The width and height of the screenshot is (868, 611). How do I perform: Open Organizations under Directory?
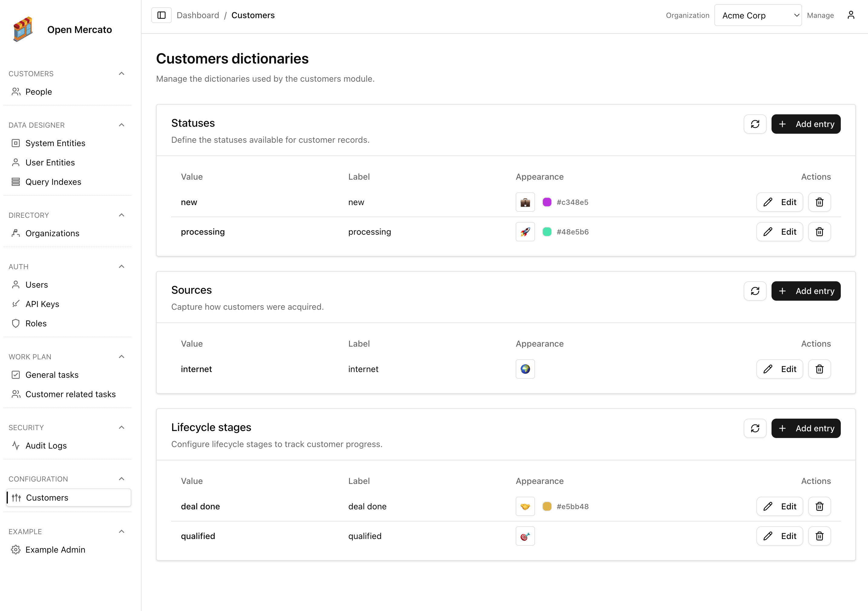tap(52, 233)
